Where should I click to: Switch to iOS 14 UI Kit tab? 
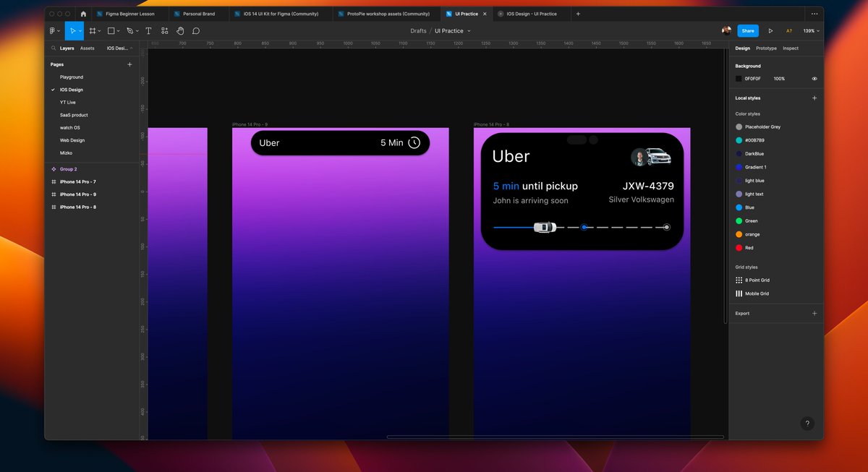(281, 14)
